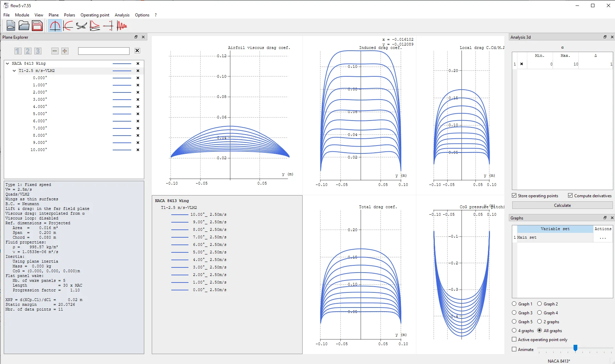Screen dimensions: 615x364
Task: Float the Analysis 3d panel
Action: [605, 37]
